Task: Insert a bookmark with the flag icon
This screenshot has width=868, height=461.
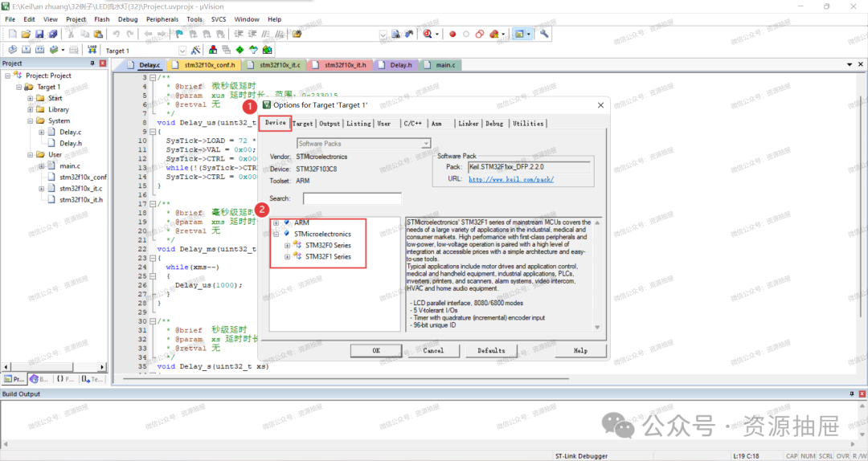Action: tap(179, 34)
